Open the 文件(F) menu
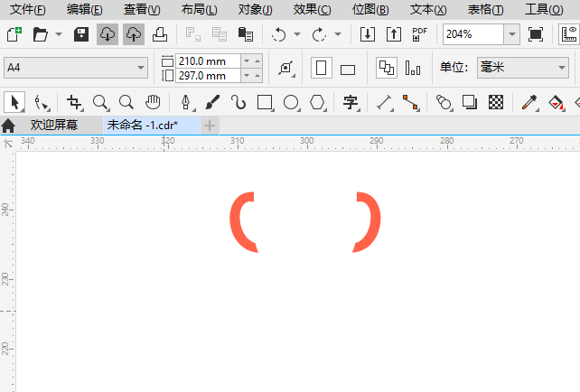This screenshot has height=392, width=580. click(x=28, y=10)
